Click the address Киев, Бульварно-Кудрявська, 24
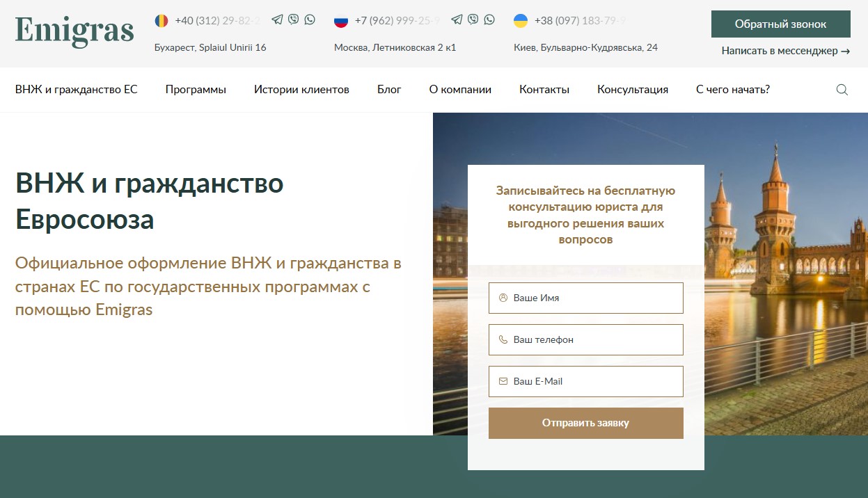This screenshot has height=498, width=868. click(585, 48)
